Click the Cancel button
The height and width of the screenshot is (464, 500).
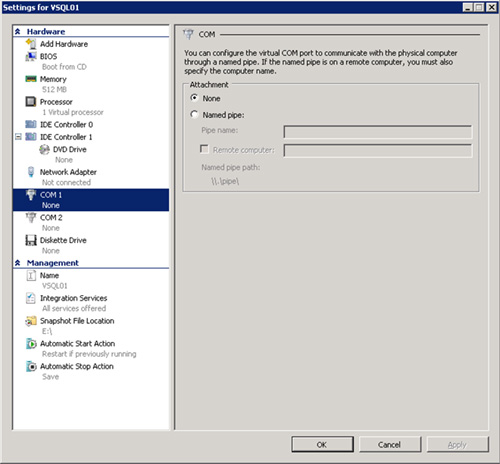tap(390, 445)
